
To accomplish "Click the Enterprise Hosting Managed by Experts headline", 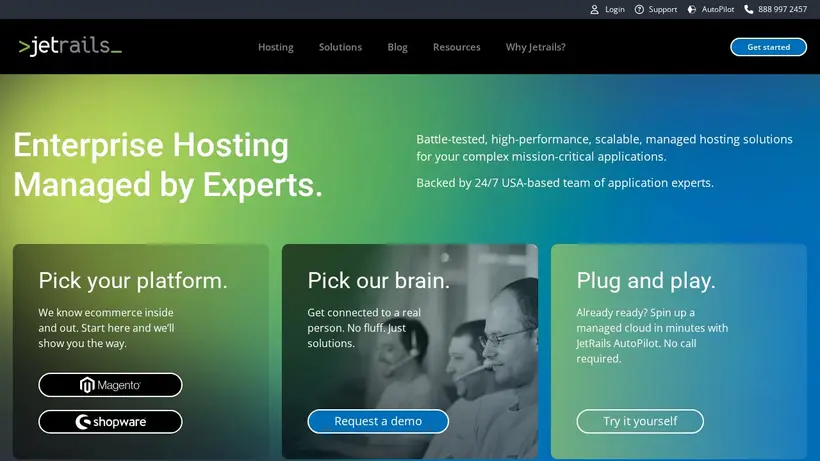I will (x=168, y=165).
